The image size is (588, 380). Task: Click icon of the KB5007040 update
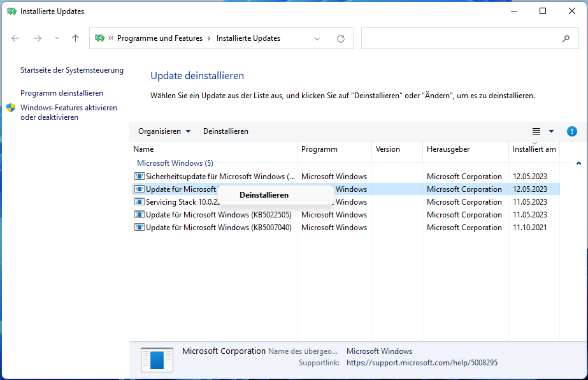click(140, 227)
